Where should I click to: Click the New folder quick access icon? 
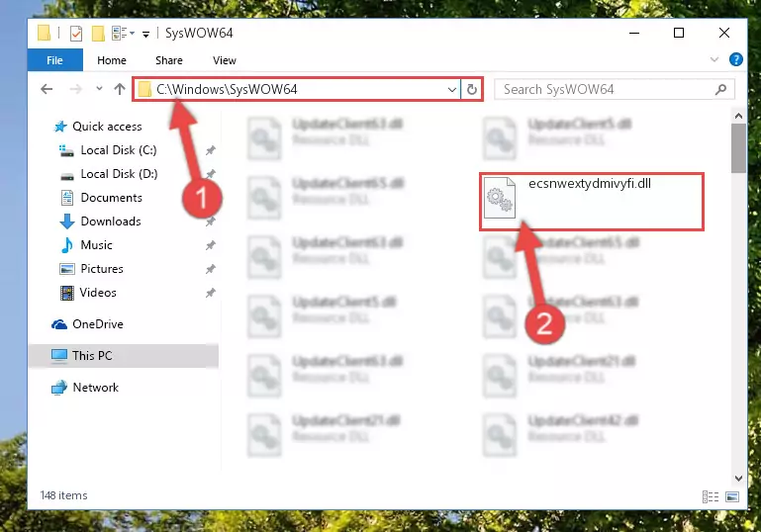[x=98, y=33]
